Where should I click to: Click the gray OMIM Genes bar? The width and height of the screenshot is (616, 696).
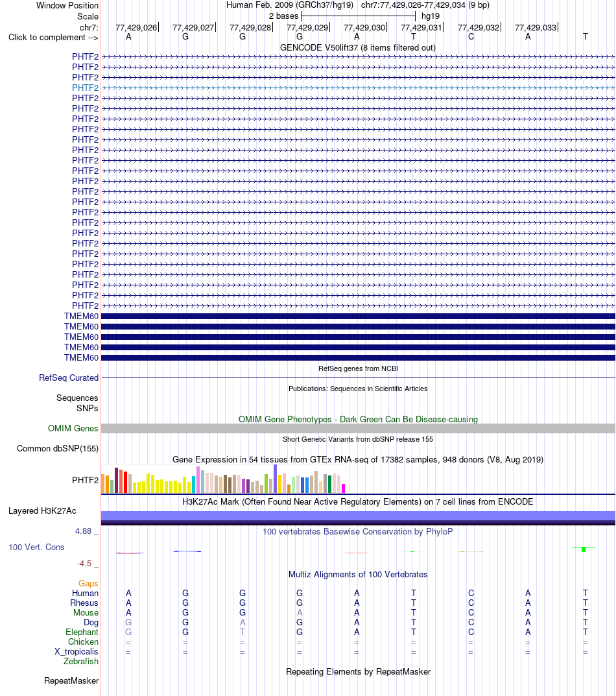tap(358, 428)
